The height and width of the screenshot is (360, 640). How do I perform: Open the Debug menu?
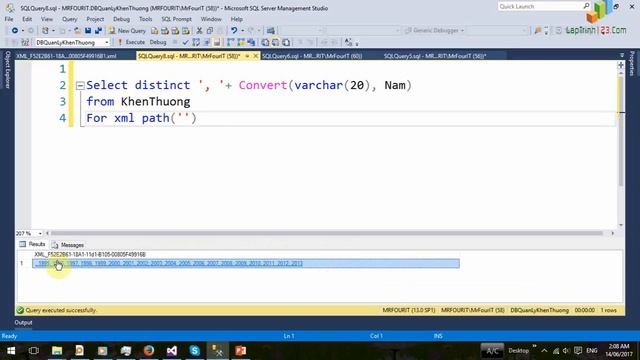pyautogui.click(x=121, y=19)
